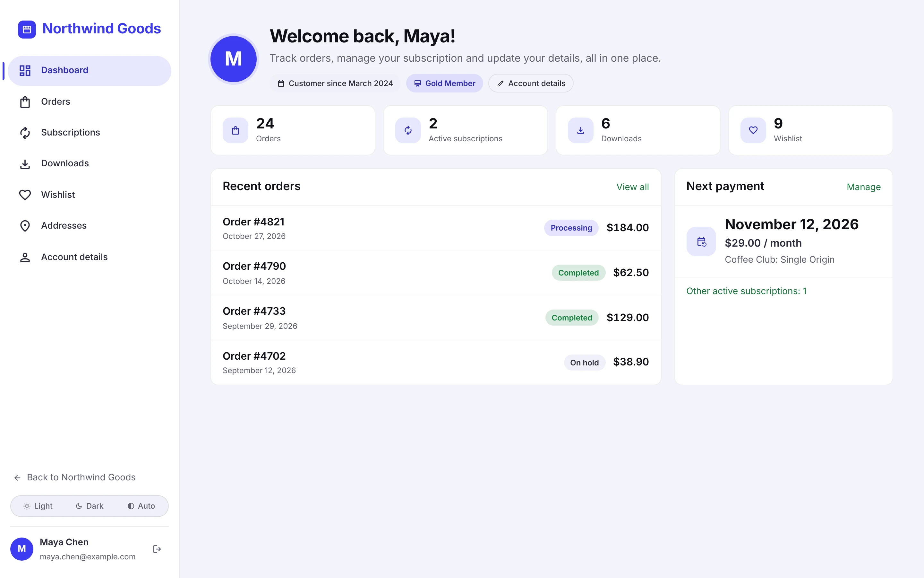Click the pencil icon in the Account details chip
Viewport: 924px width, 578px height.
click(500, 83)
